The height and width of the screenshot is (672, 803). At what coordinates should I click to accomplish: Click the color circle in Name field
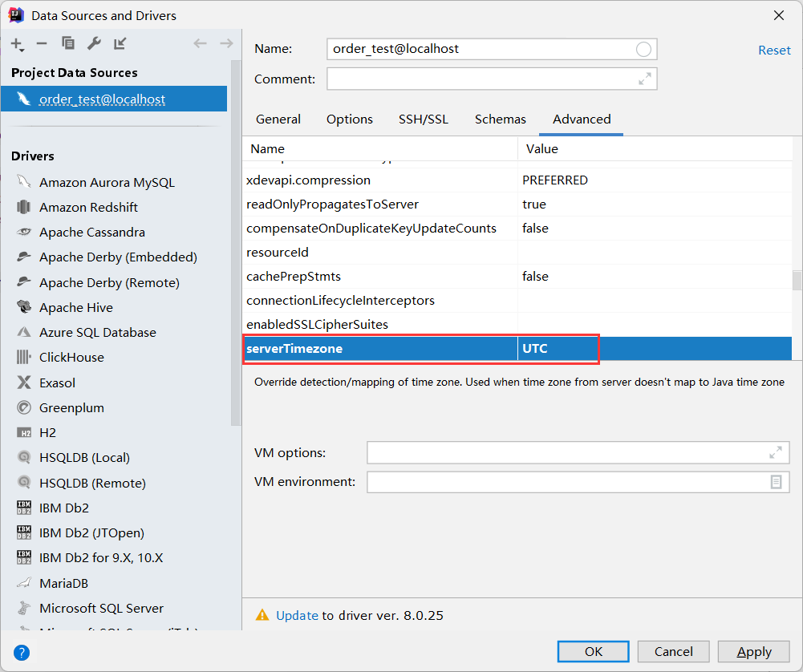[x=643, y=49]
